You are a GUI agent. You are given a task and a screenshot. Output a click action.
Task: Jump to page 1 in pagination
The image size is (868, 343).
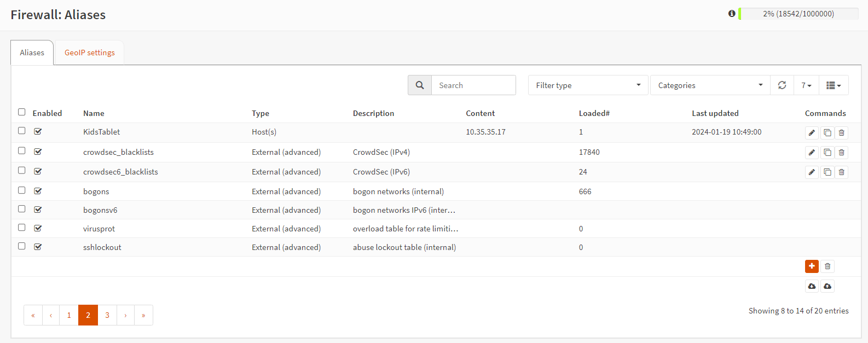click(x=69, y=315)
